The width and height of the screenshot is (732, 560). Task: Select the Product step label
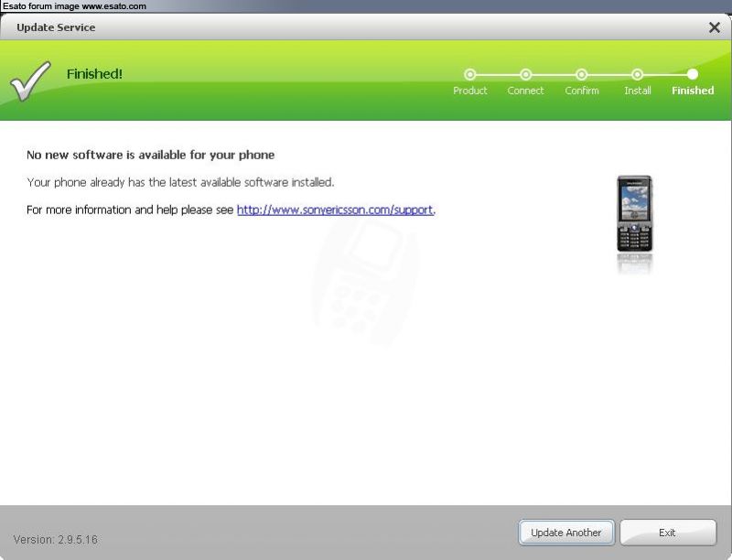pyautogui.click(x=469, y=91)
